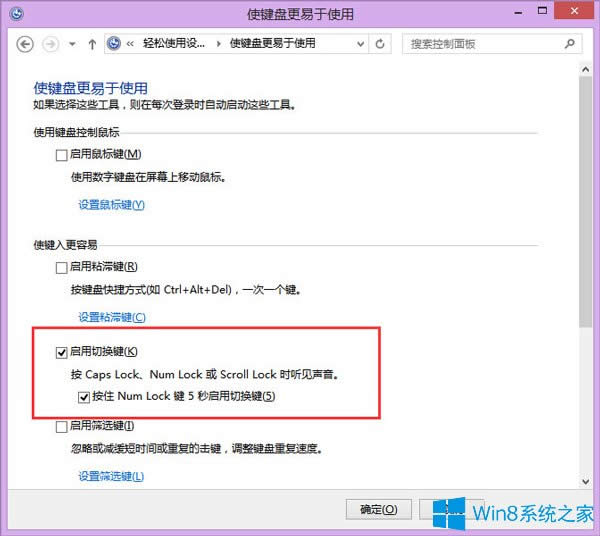Click the window icon in title bar
This screenshot has width=600, height=536.
pyautogui.click(x=17, y=15)
